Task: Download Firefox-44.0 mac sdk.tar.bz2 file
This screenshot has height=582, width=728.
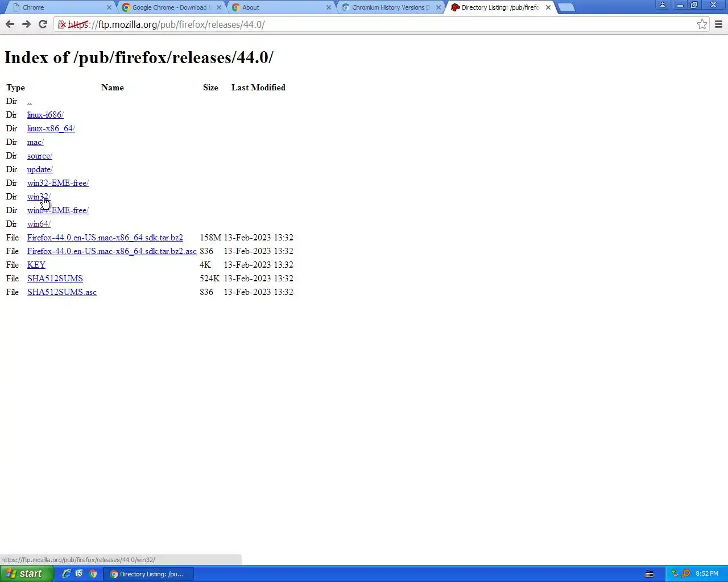Action: click(x=105, y=238)
